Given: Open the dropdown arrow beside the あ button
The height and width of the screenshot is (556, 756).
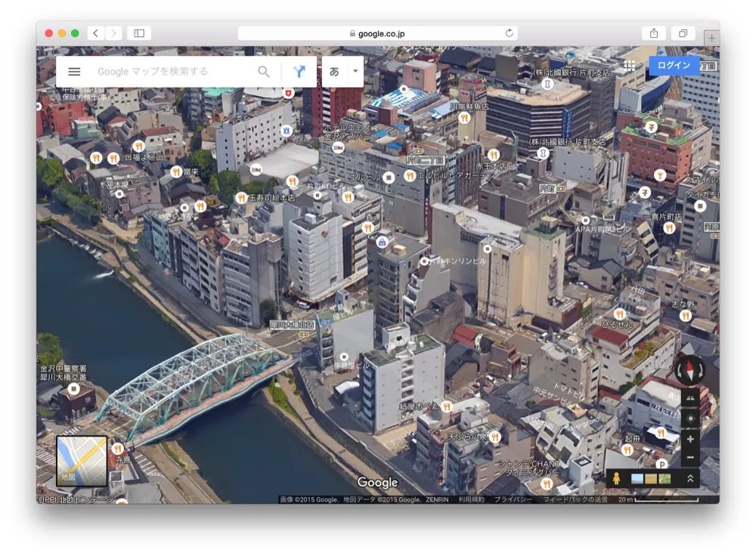Looking at the screenshot, I should point(355,71).
